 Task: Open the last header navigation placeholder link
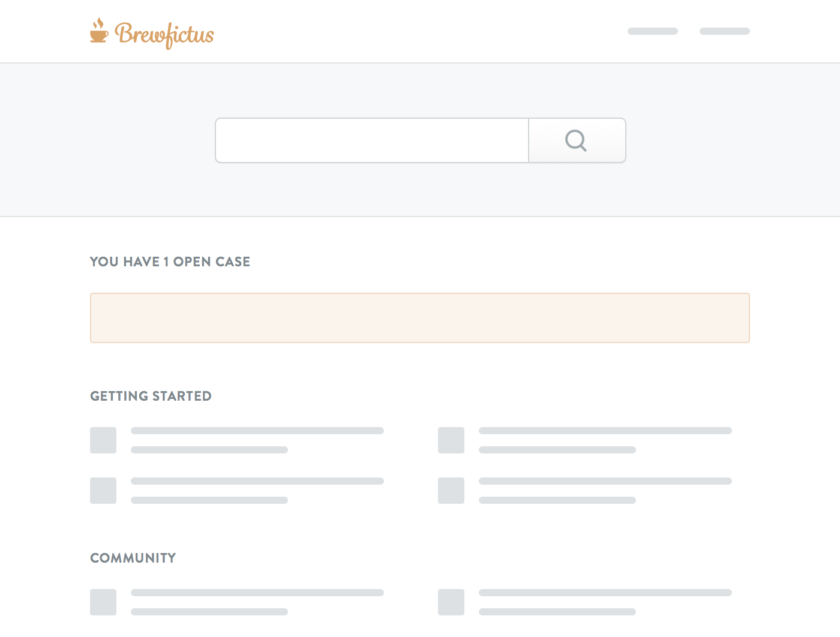(725, 31)
